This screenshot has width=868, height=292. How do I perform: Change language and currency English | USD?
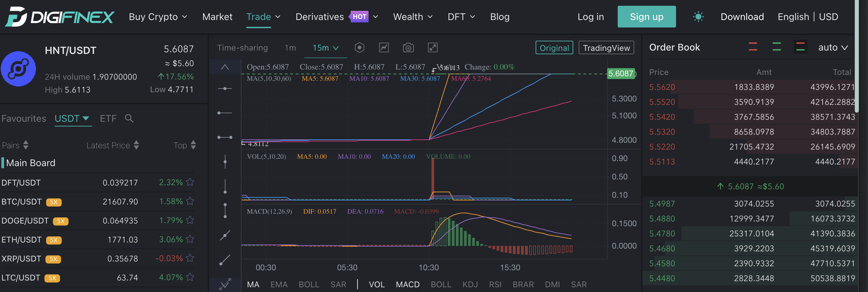808,17
